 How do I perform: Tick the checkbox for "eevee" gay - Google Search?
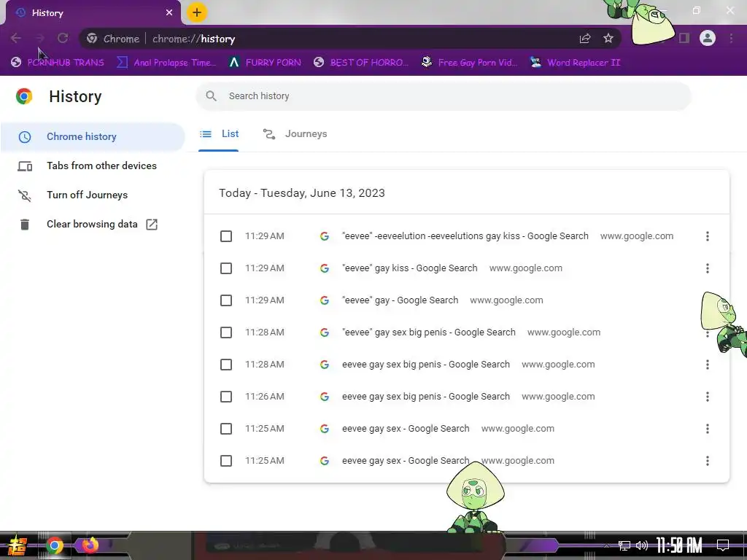(x=226, y=300)
